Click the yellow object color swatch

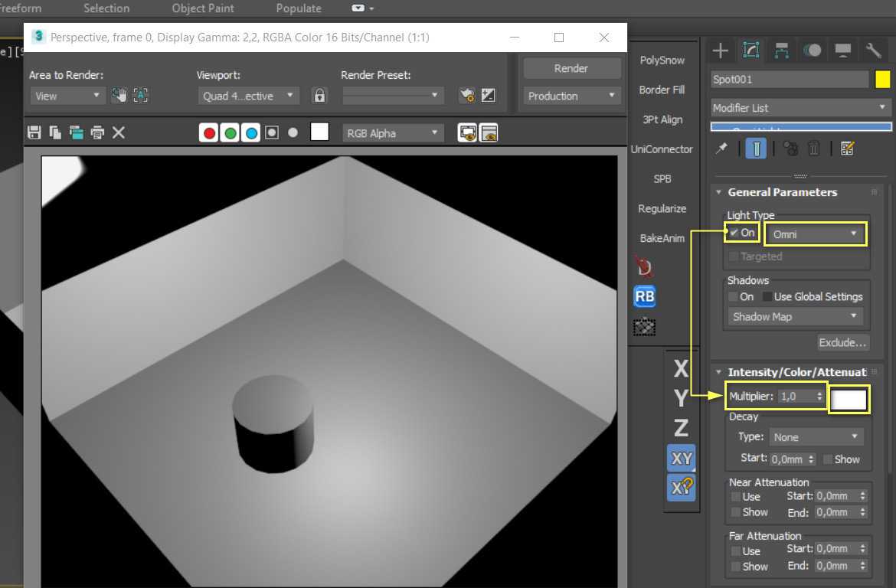click(883, 79)
